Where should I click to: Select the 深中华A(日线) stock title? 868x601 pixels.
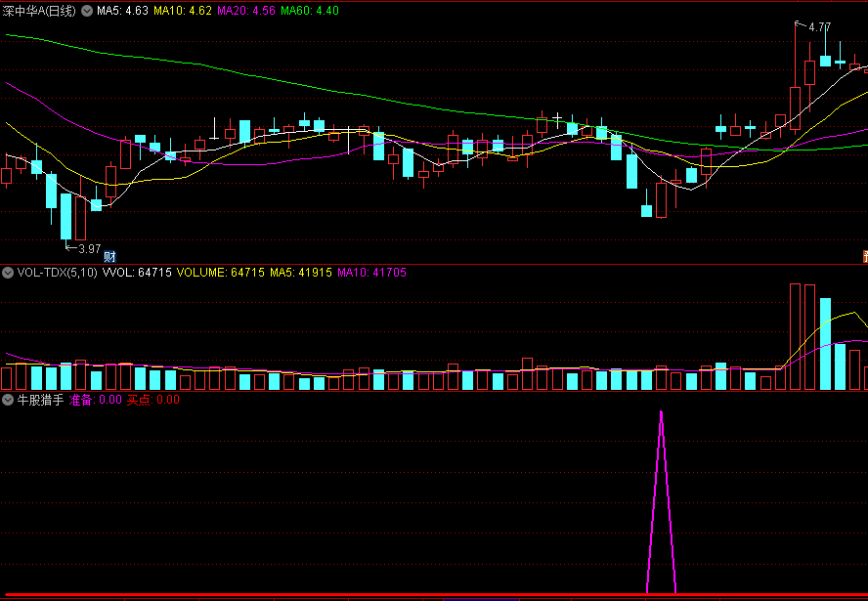tap(39, 11)
